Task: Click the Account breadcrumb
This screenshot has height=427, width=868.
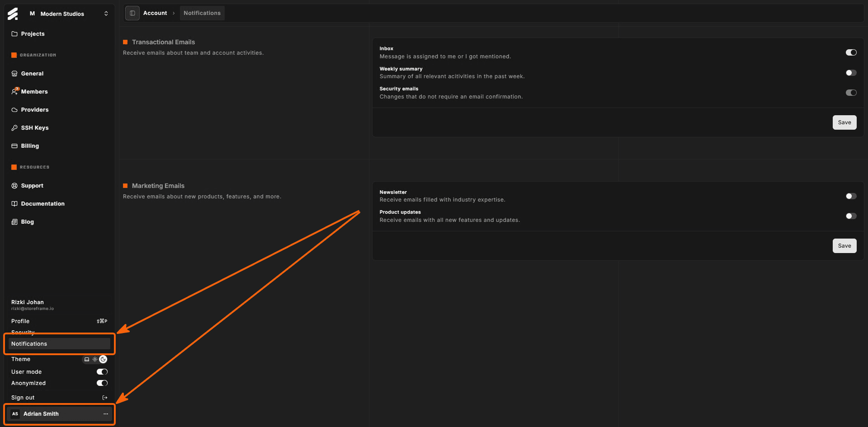Action: point(155,13)
